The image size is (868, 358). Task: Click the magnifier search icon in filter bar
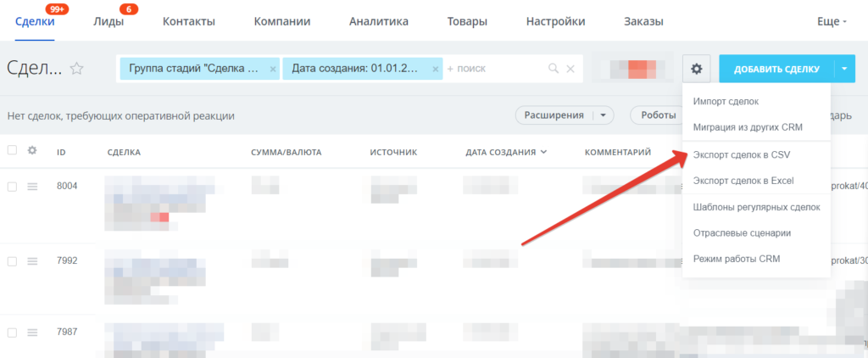tap(554, 69)
